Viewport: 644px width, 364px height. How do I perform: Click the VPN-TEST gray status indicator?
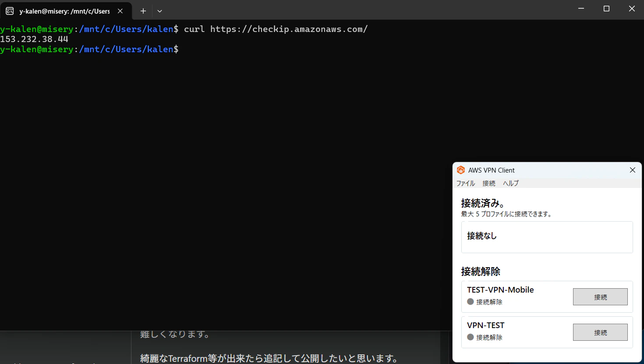471,337
